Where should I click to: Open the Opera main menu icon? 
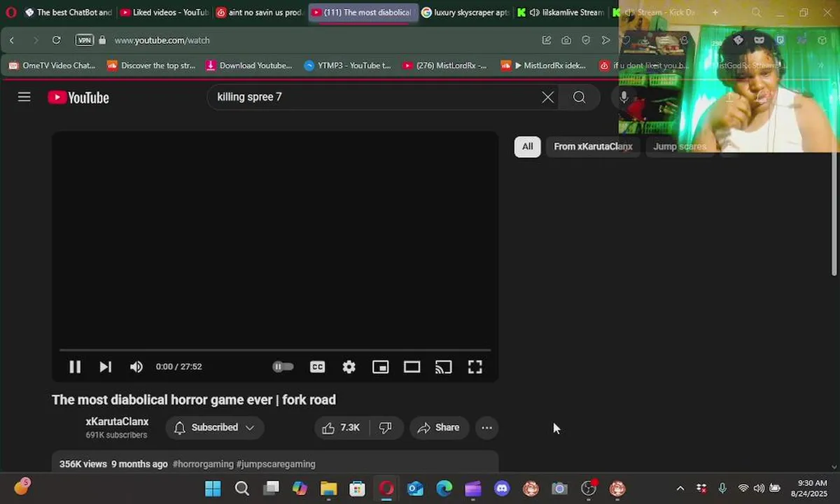coord(10,12)
